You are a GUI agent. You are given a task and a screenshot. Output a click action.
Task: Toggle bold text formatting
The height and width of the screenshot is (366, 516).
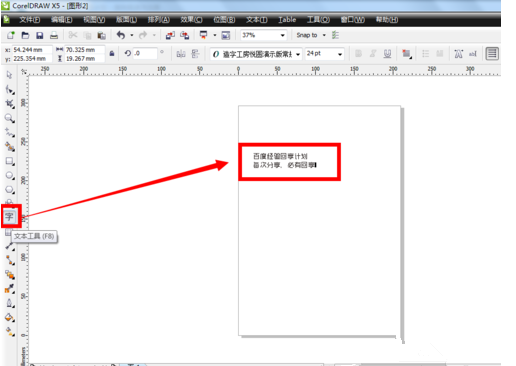click(358, 53)
